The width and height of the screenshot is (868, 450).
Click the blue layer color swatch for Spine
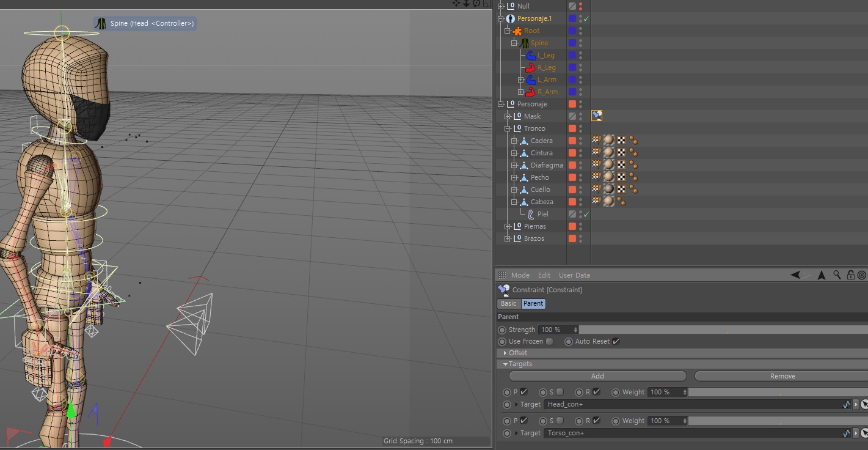[x=572, y=43]
